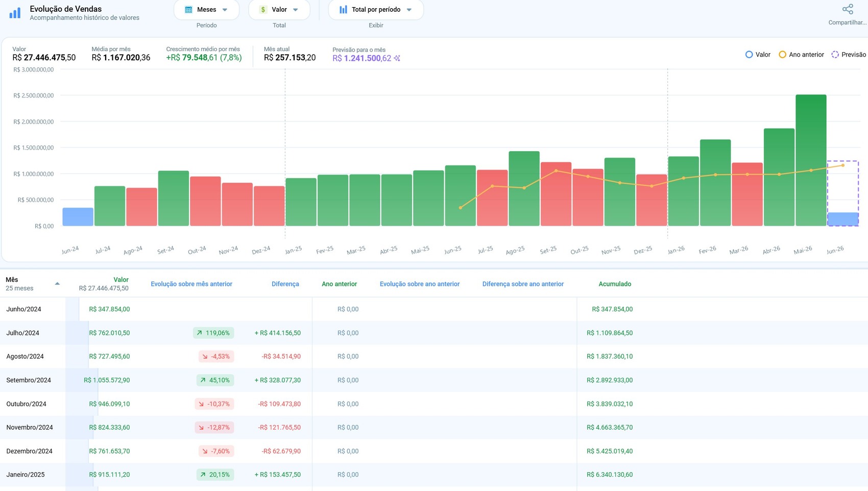Click Mês atual value R$ 257.153,20

point(290,58)
